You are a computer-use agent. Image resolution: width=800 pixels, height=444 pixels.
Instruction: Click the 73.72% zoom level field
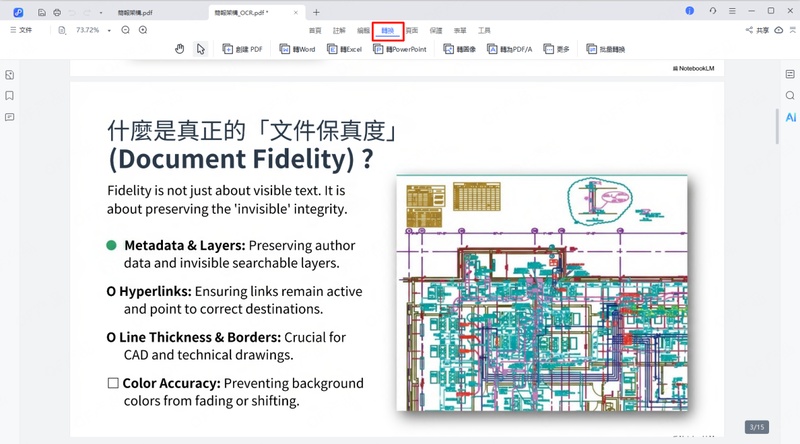click(x=88, y=30)
